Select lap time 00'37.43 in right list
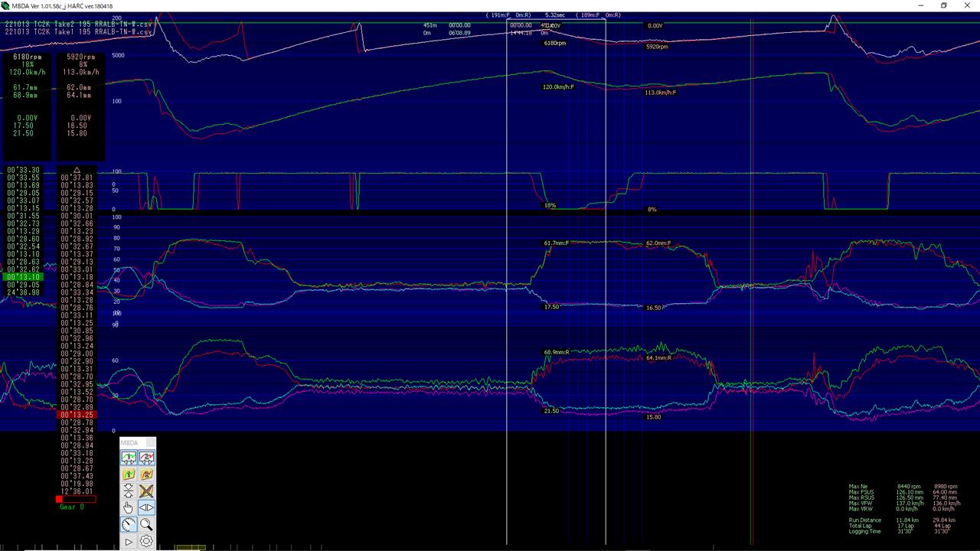The width and height of the screenshot is (980, 551). click(77, 476)
